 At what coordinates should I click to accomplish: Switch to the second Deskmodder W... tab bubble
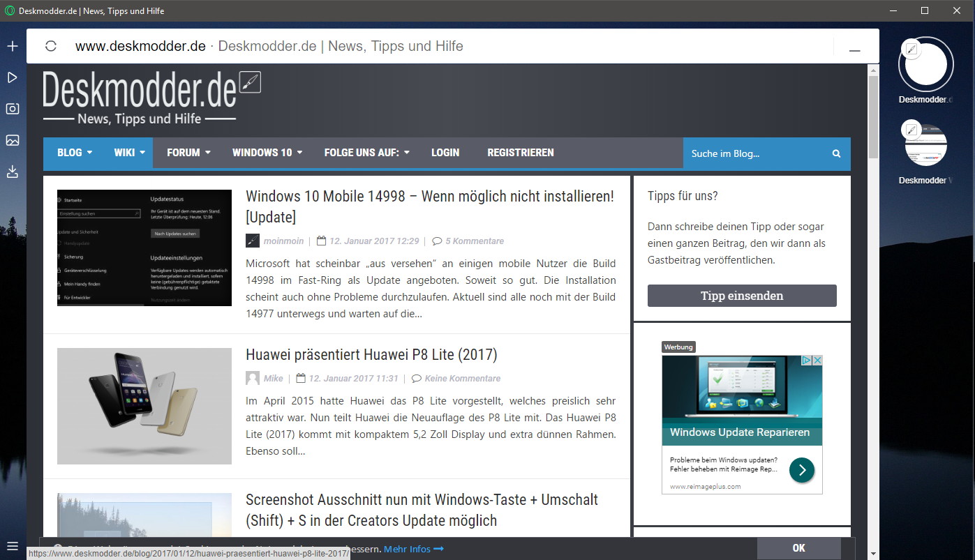pyautogui.click(x=926, y=145)
